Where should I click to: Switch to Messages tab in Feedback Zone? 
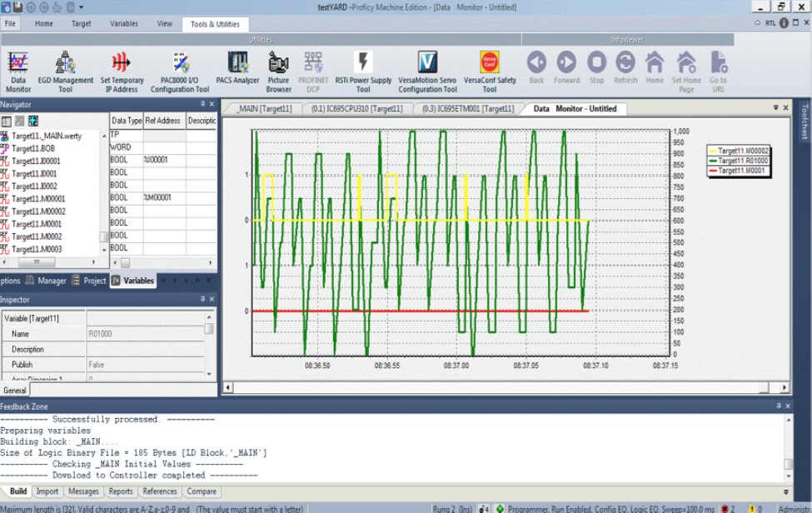pyautogui.click(x=83, y=491)
